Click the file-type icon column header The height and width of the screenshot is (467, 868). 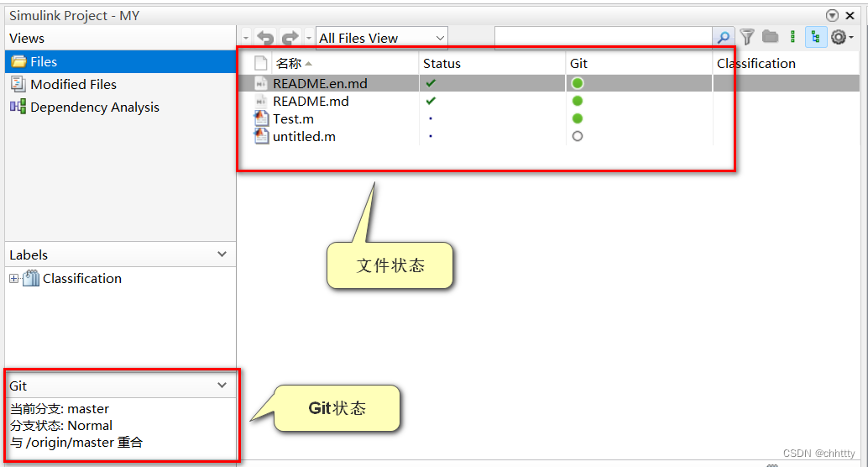point(261,63)
